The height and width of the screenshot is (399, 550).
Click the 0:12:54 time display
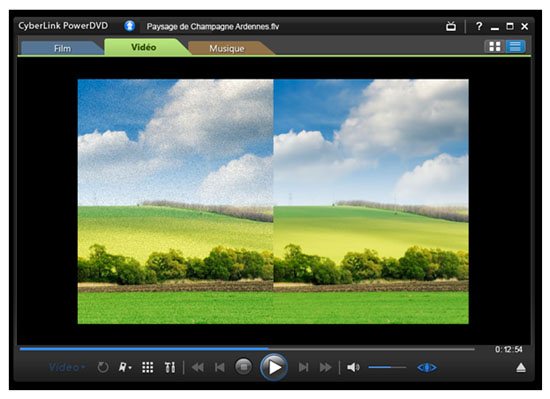tap(509, 349)
